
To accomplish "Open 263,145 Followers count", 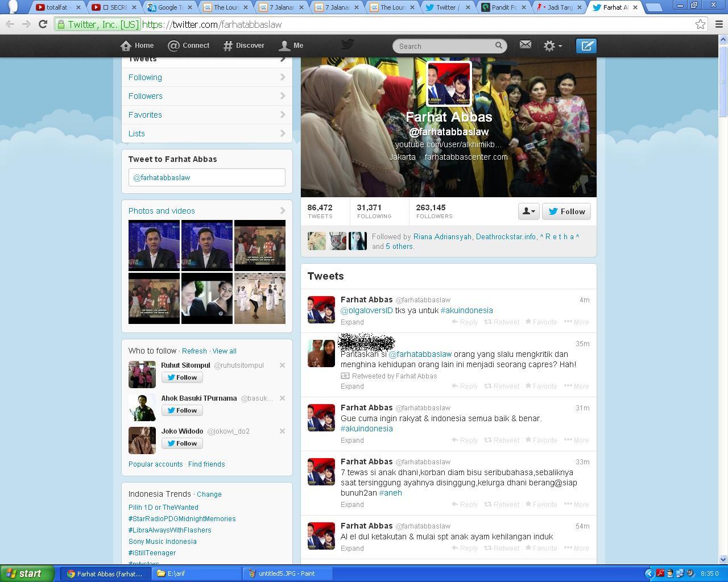I will click(x=435, y=211).
